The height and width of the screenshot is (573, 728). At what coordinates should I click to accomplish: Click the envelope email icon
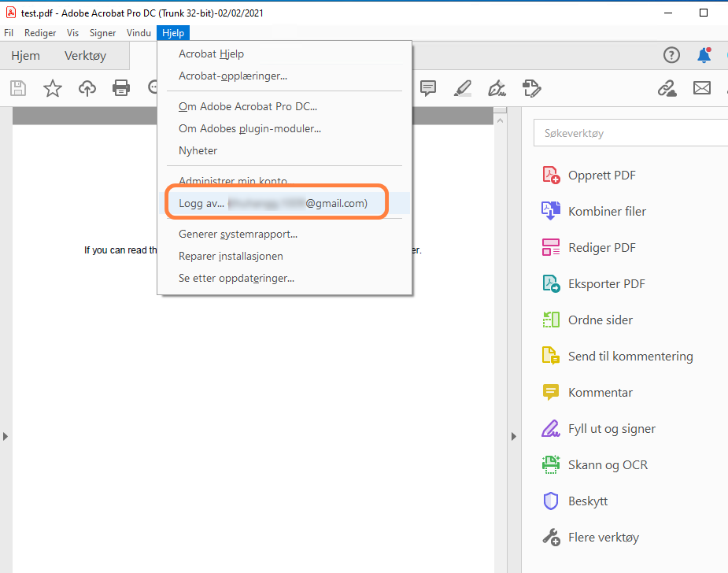702,88
